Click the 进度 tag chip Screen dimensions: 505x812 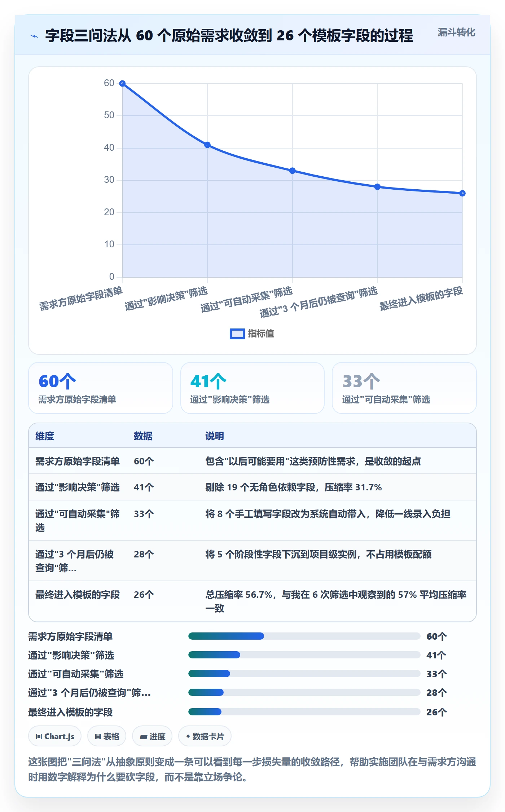[152, 736]
